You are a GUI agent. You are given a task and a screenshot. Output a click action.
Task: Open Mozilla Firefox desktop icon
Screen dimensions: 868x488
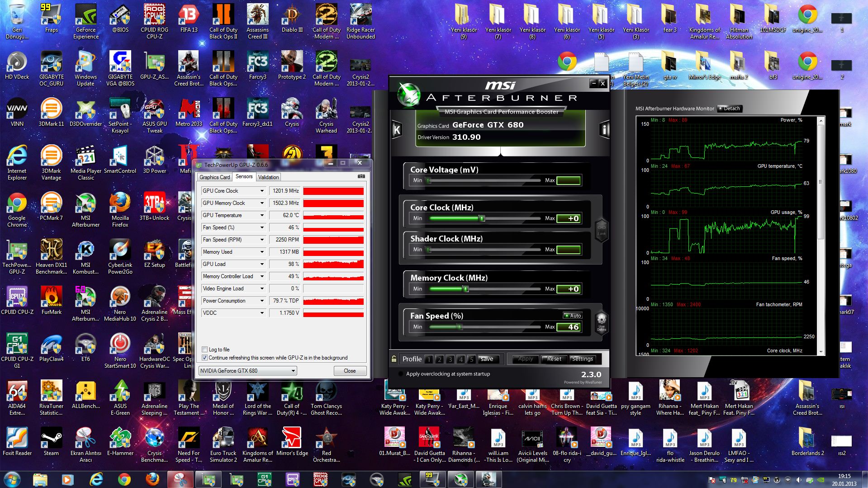click(120, 209)
